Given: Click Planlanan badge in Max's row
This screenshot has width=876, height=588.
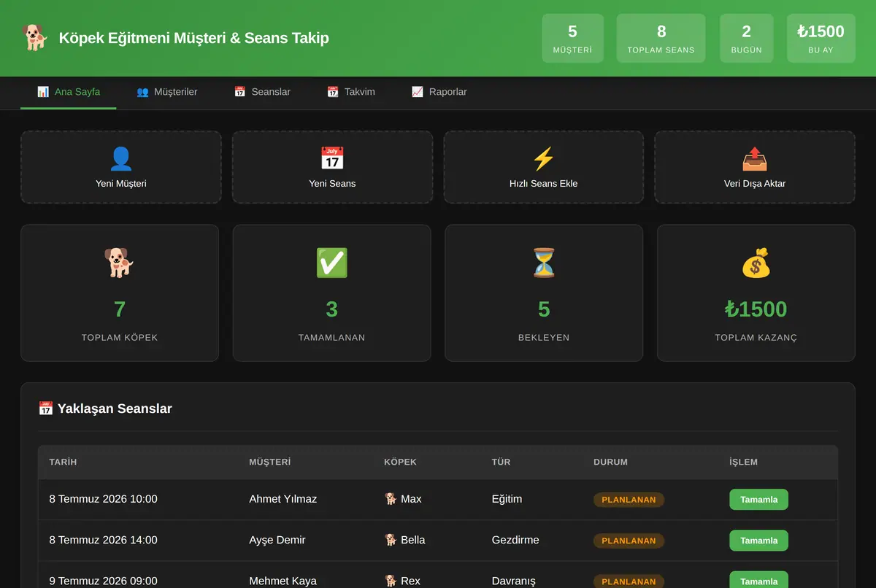Looking at the screenshot, I should click(629, 500).
